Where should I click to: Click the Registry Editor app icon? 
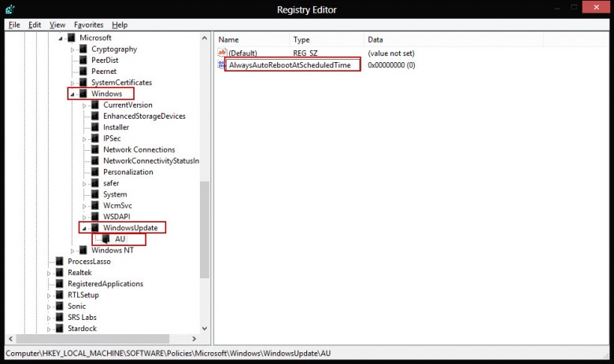pyautogui.click(x=9, y=9)
